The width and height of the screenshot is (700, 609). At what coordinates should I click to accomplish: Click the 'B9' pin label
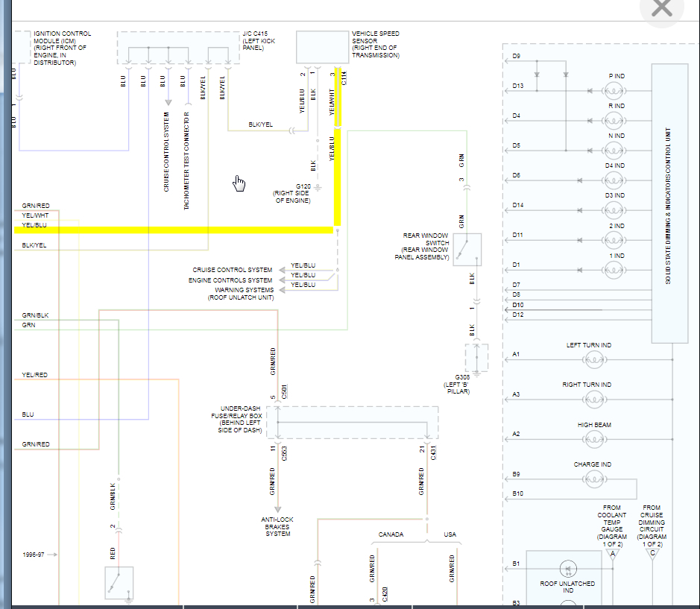516,474
